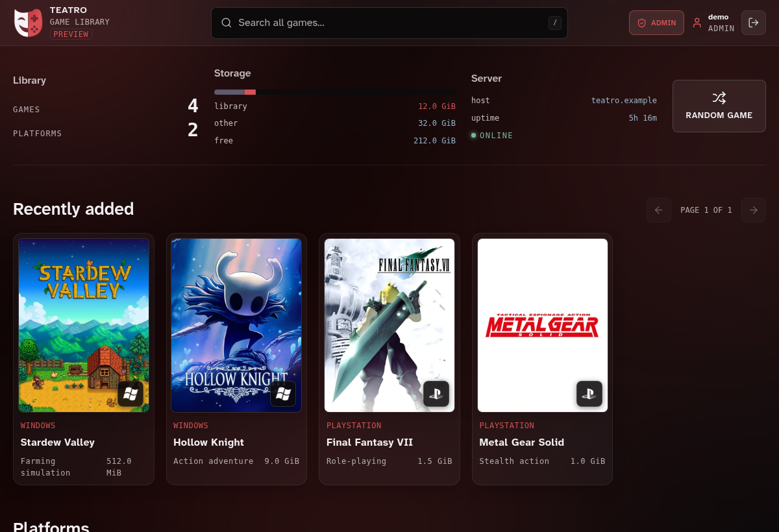Go to the next page arrow
Screen dimensions: 779x532
(x=754, y=210)
